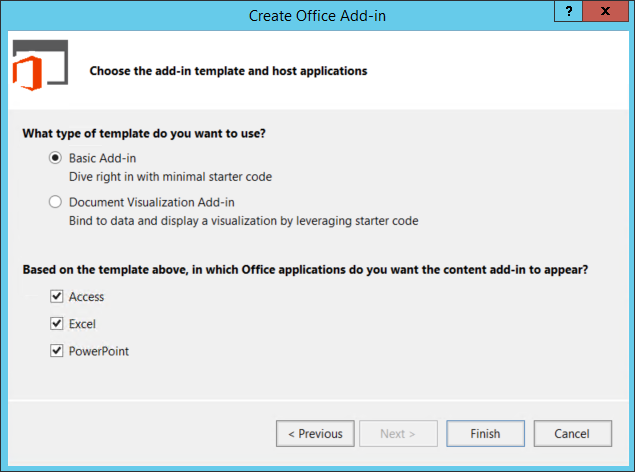
Task: Click the 'Create Office Add-in' title bar text
Action: pyautogui.click(x=317, y=16)
